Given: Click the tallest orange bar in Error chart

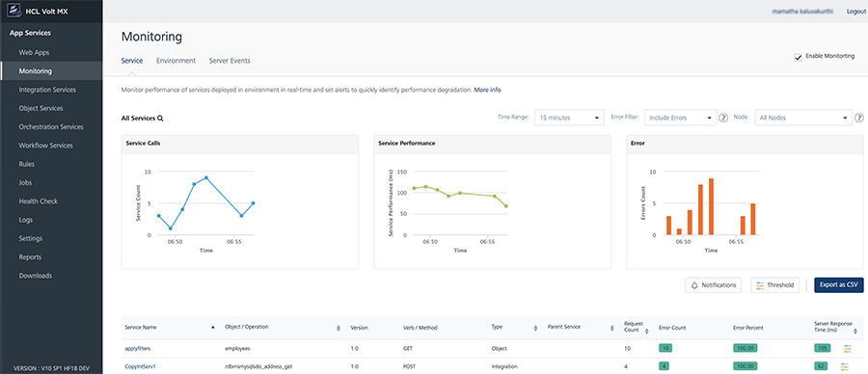Looking at the screenshot, I should [712, 206].
